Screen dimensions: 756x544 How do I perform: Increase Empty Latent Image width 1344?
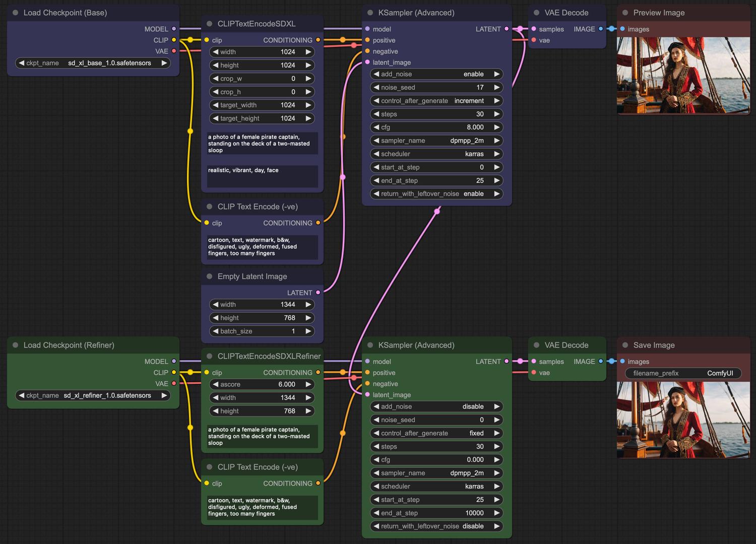[308, 304]
